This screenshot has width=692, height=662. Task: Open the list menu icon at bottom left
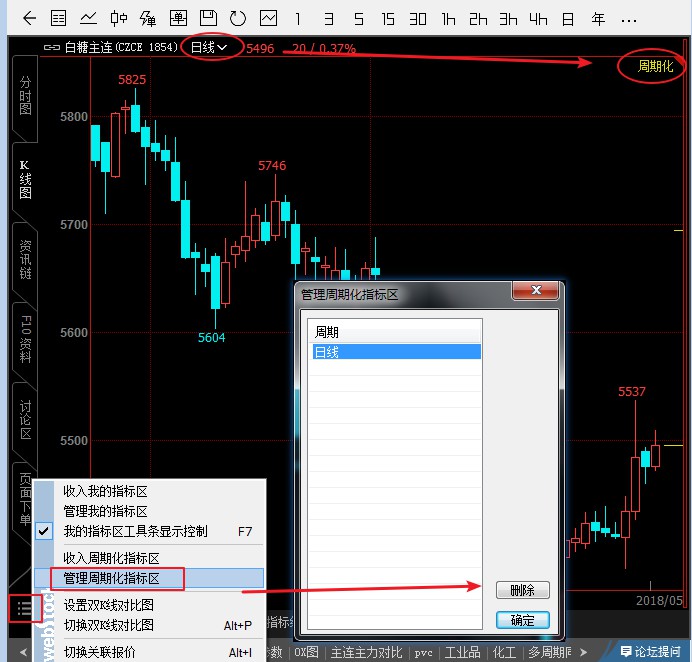(25, 607)
